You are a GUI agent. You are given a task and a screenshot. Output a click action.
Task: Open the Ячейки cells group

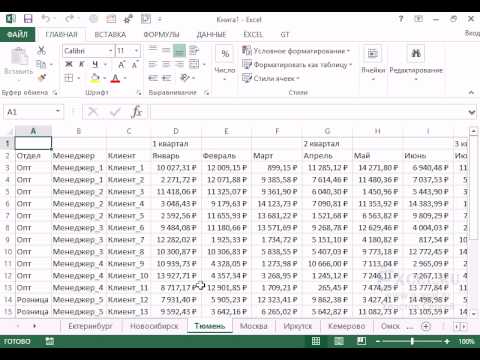point(373,63)
